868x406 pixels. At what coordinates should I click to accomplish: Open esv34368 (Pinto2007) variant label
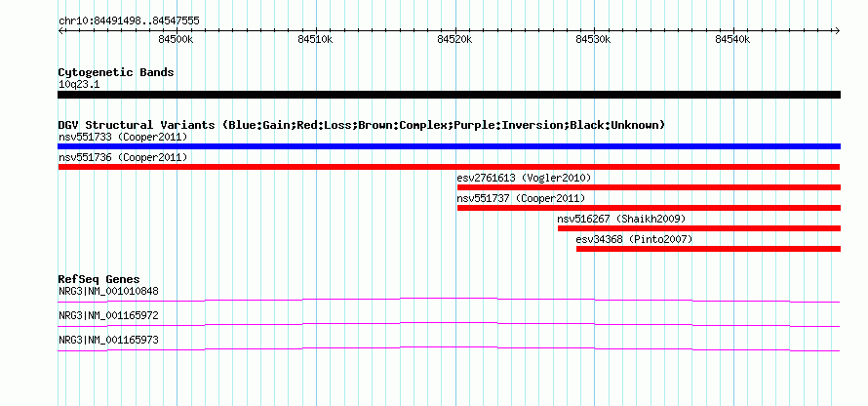click(x=634, y=239)
